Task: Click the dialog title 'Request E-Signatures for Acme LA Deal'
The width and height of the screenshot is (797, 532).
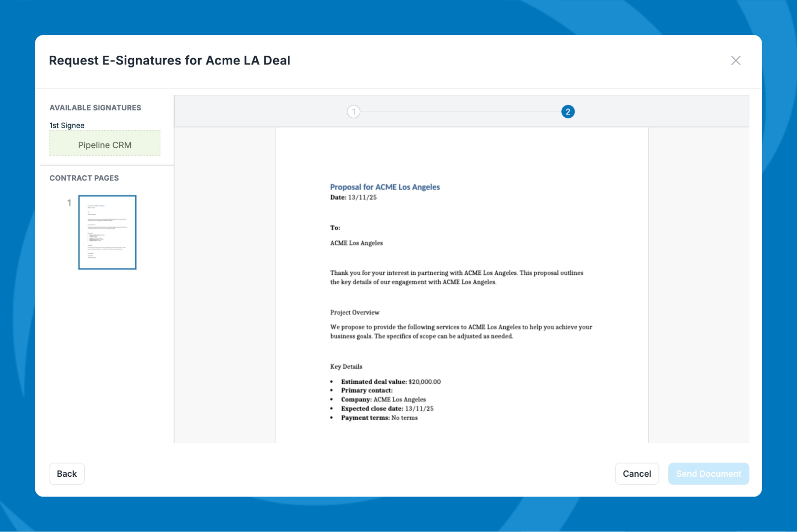Action: 170,61
